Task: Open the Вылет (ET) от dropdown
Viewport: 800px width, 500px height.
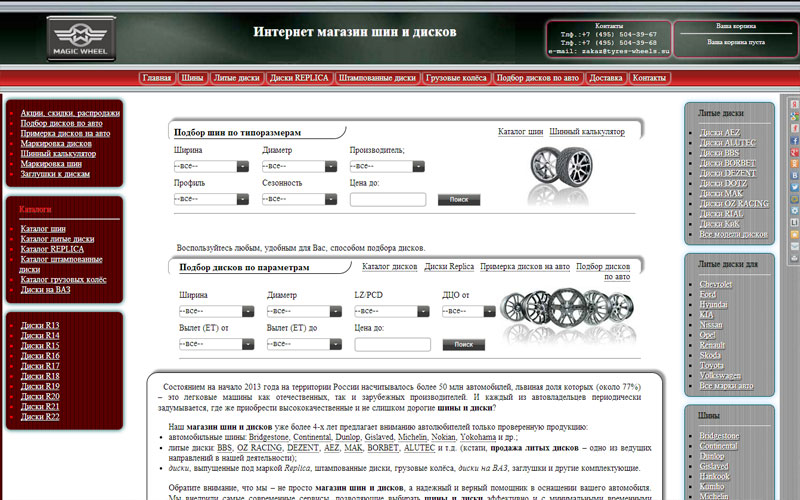Action: pyautogui.click(x=216, y=344)
